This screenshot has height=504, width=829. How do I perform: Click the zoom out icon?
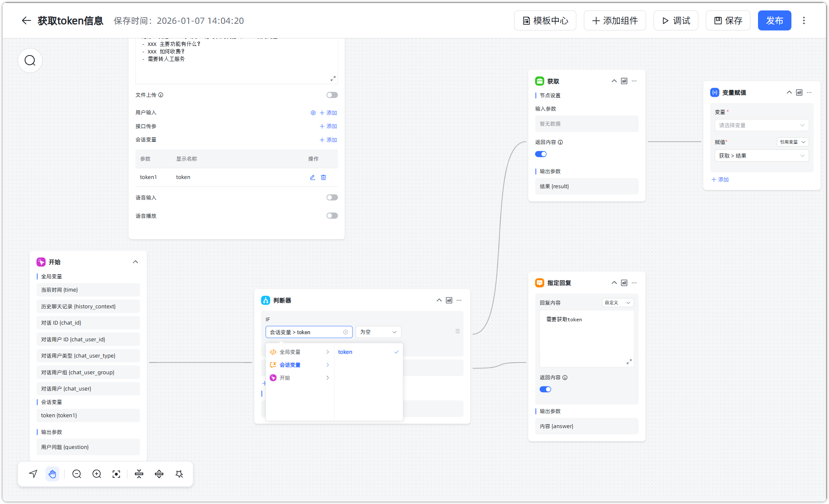tap(76, 474)
